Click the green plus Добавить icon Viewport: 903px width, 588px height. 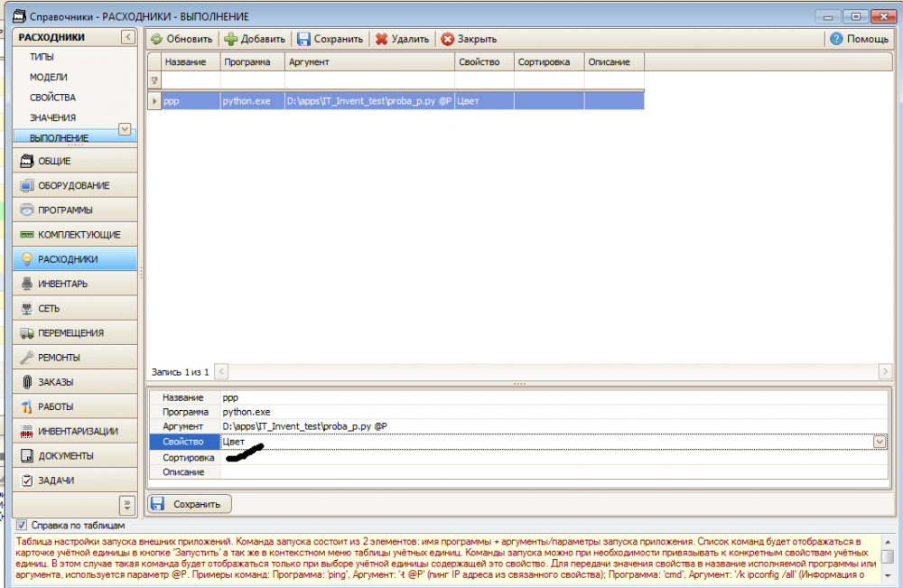pyautogui.click(x=231, y=39)
